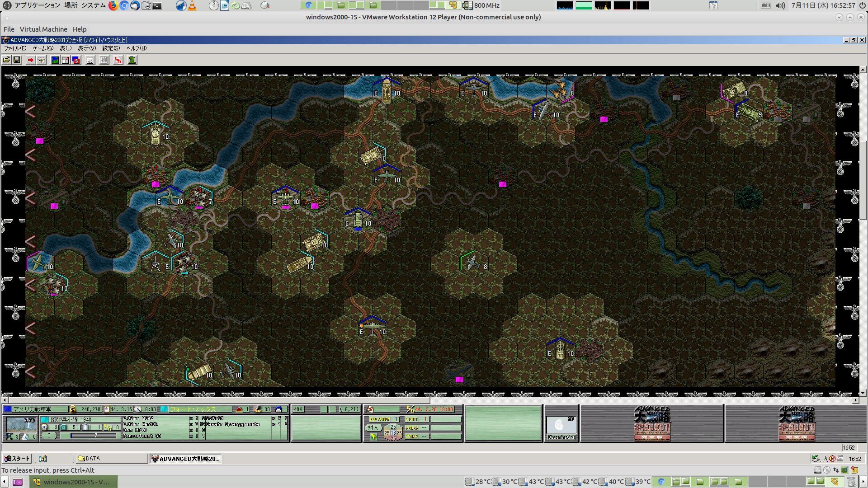Screen dimensions: 868x488
Task: Click the red-blue flag faction icon
Action: 76,60
